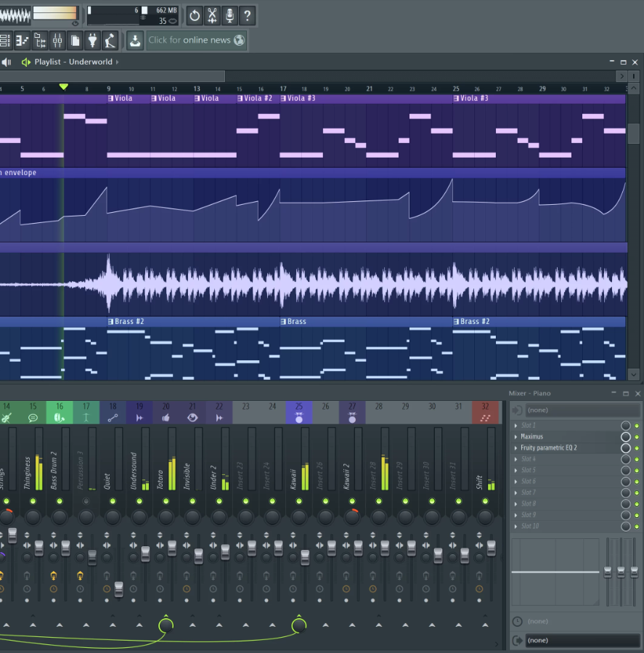
Task: Open the Playlist - Underworld arrow menu
Action: click(x=117, y=62)
